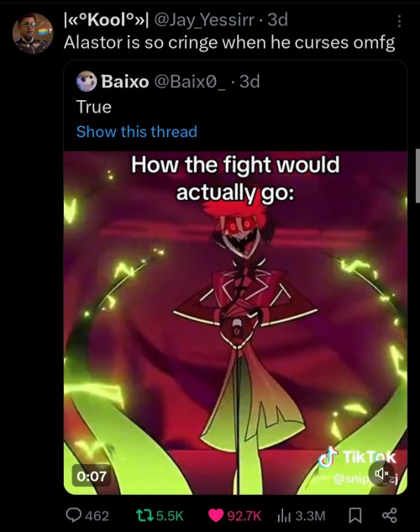Play the Alastor video thumbnail

pyautogui.click(x=235, y=323)
